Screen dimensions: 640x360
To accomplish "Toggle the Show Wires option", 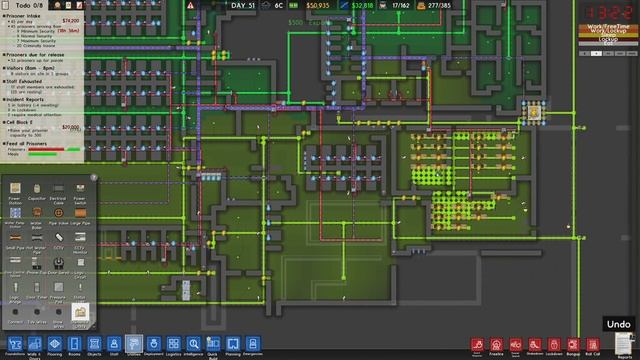I will point(58,312).
